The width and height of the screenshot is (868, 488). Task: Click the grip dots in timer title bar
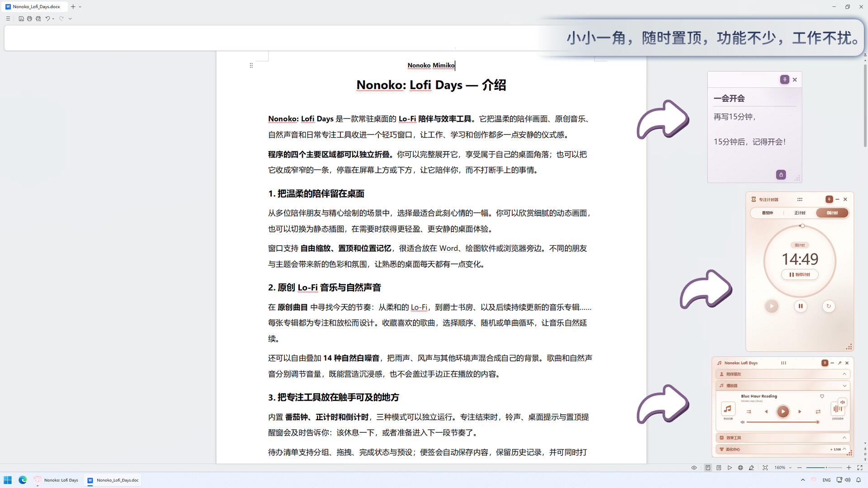(x=800, y=199)
